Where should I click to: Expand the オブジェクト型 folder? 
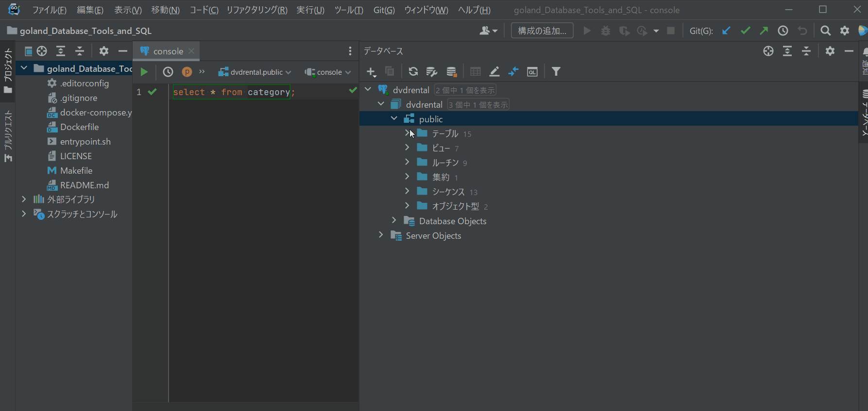click(x=407, y=206)
